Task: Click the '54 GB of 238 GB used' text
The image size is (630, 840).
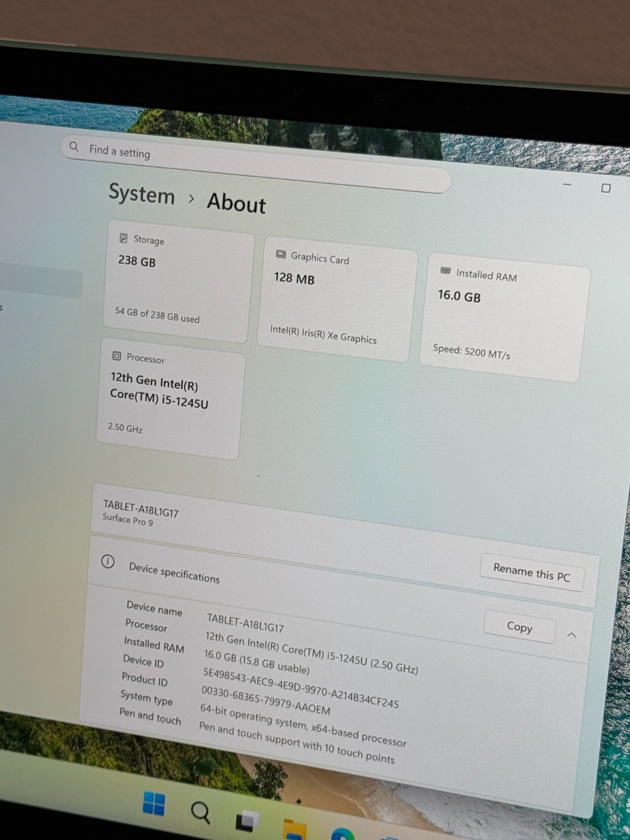Action: 157,315
